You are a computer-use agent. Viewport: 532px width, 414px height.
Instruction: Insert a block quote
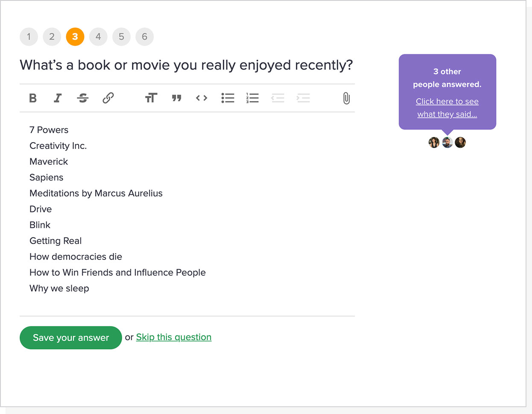click(x=176, y=98)
